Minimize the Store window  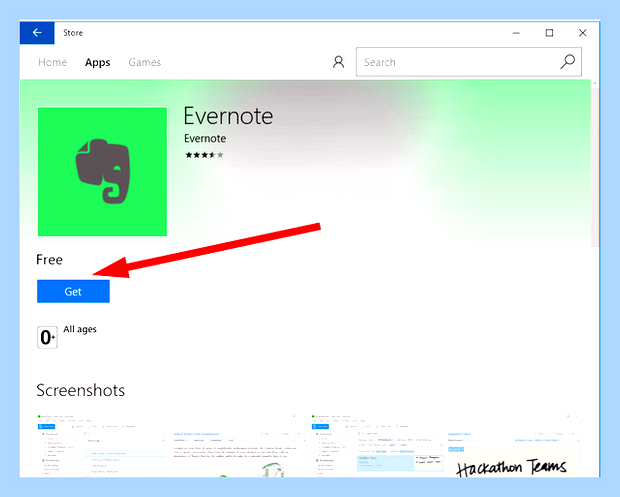516,33
